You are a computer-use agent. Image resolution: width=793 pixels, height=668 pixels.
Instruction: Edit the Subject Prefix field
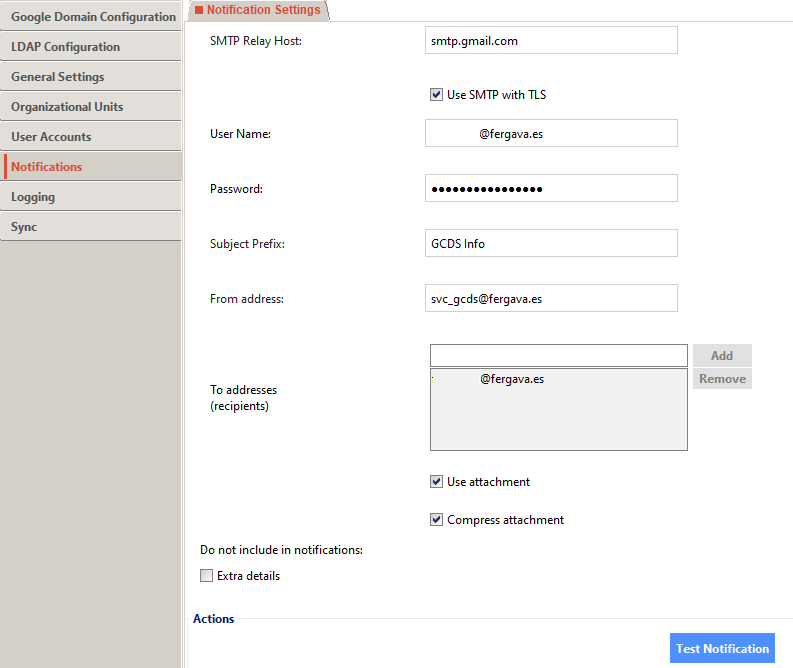[551, 244]
